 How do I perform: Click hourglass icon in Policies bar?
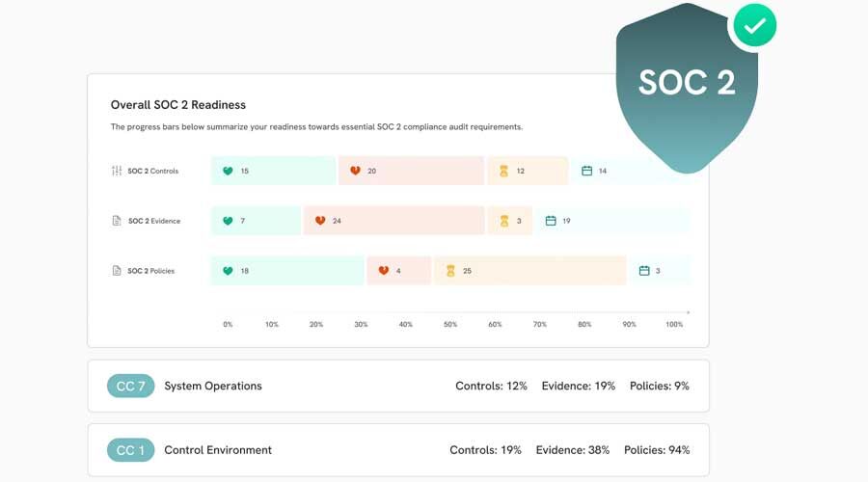click(449, 271)
